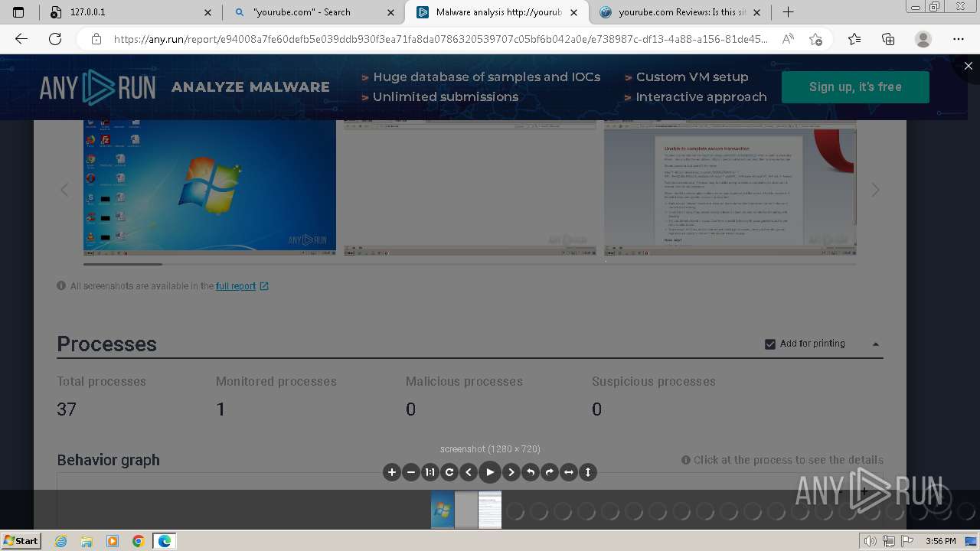Screen dimensions: 980x551
Task: Select gray second thumbnail in viewer strip
Action: tap(466, 510)
